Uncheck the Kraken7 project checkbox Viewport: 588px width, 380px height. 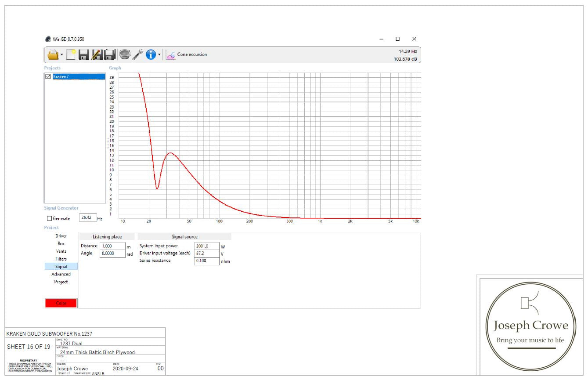click(48, 76)
